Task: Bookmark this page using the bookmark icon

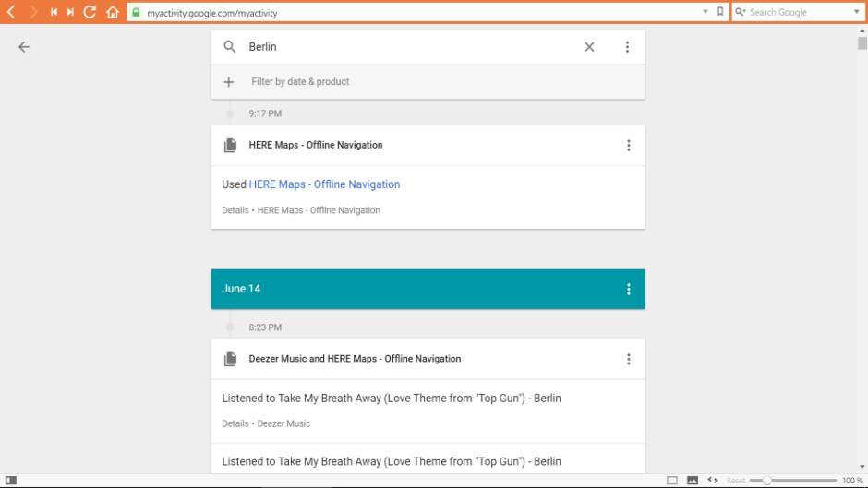Action: pyautogui.click(x=719, y=12)
